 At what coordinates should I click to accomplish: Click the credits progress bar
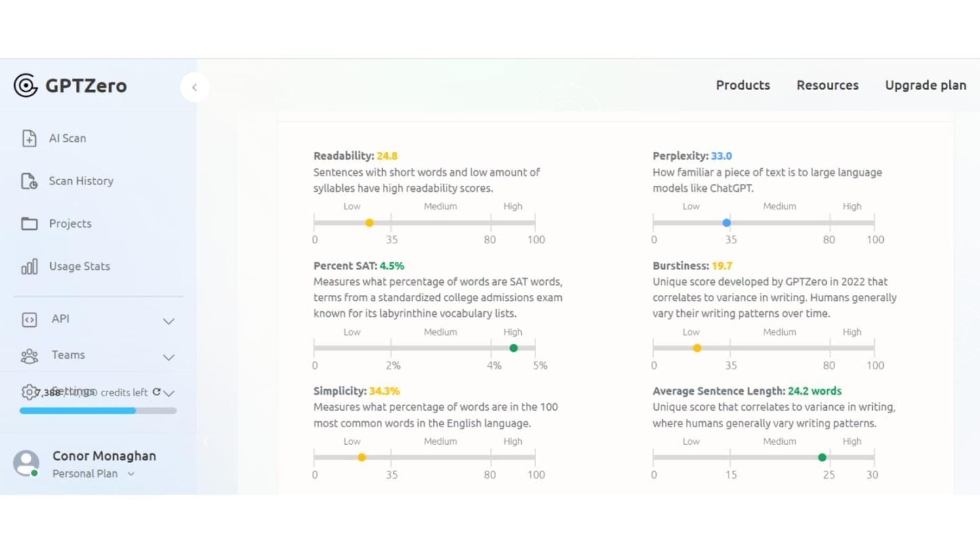pyautogui.click(x=98, y=410)
